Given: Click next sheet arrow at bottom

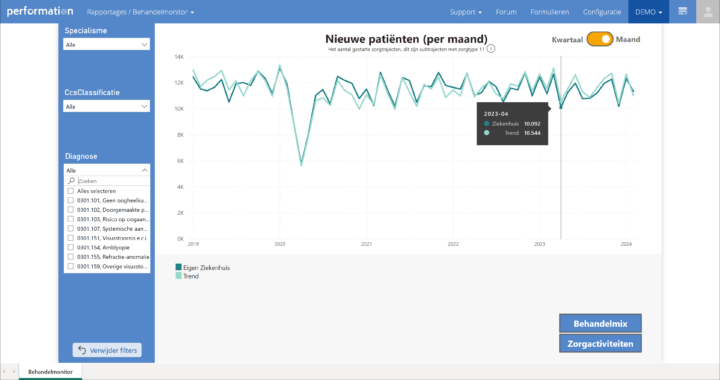Looking at the screenshot, I should 14,372.
